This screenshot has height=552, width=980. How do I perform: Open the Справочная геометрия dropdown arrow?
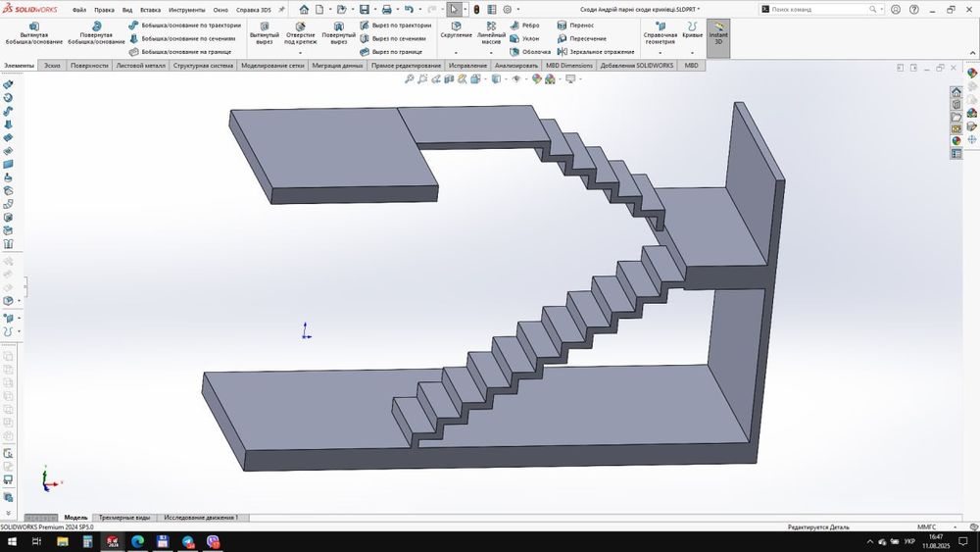click(660, 53)
